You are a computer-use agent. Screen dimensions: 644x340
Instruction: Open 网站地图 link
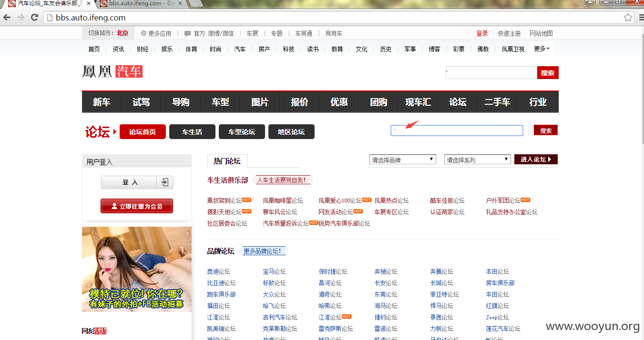point(541,33)
